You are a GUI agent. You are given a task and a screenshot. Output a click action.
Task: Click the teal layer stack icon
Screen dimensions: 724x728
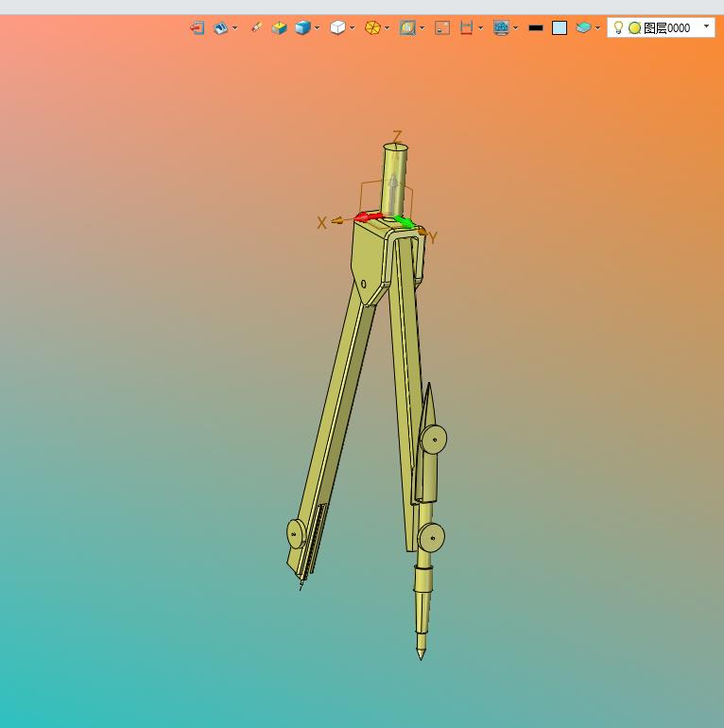[x=583, y=27]
